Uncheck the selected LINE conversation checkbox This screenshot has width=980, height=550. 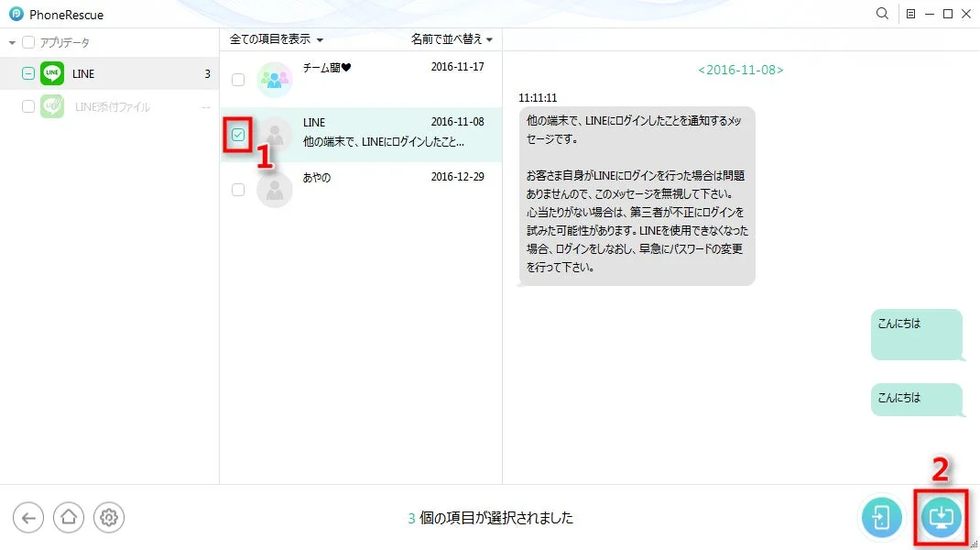(238, 135)
